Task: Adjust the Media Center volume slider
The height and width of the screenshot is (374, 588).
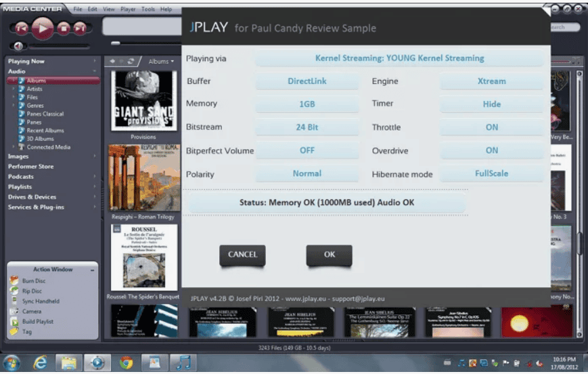Action: [60, 47]
